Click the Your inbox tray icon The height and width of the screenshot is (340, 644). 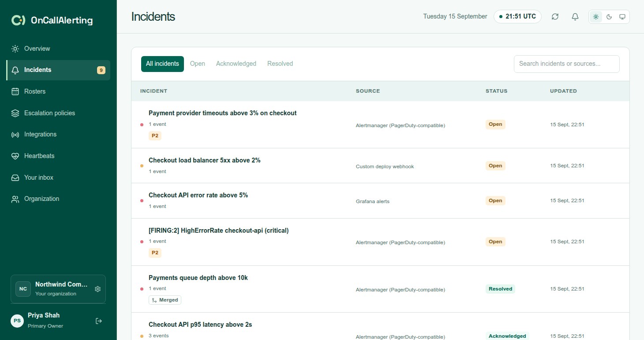point(15,178)
